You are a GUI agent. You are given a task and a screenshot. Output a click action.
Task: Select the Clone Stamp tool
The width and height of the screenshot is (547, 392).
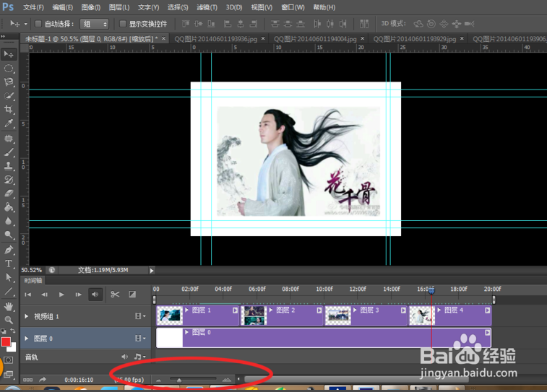coord(9,166)
